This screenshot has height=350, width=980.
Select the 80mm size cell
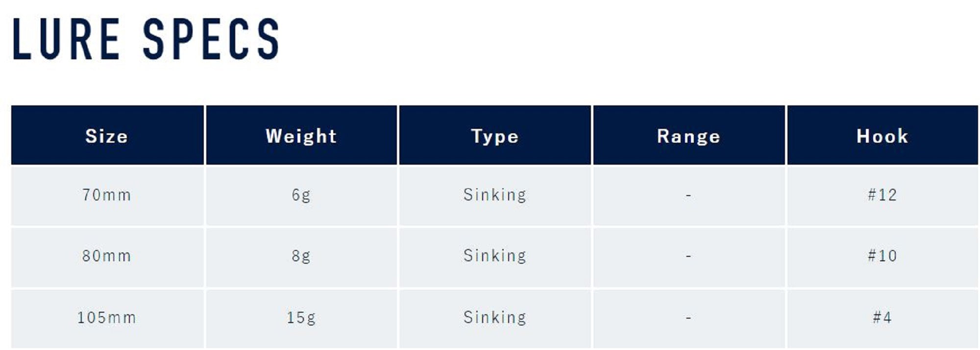coord(107,256)
